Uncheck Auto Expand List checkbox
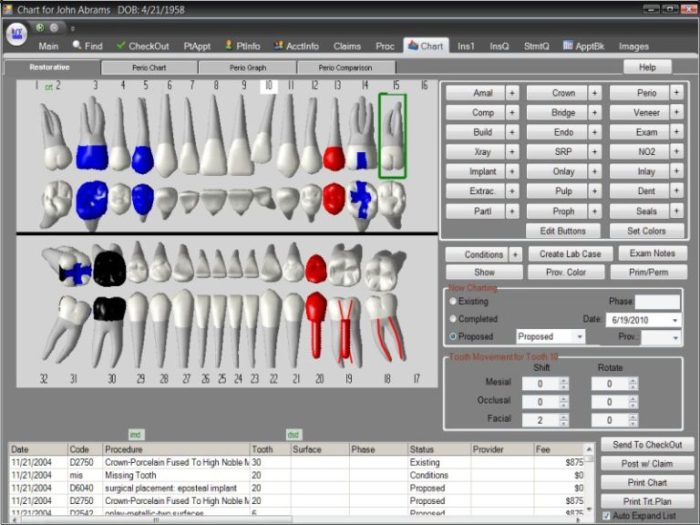This screenshot has height=525, width=700. [x=606, y=514]
